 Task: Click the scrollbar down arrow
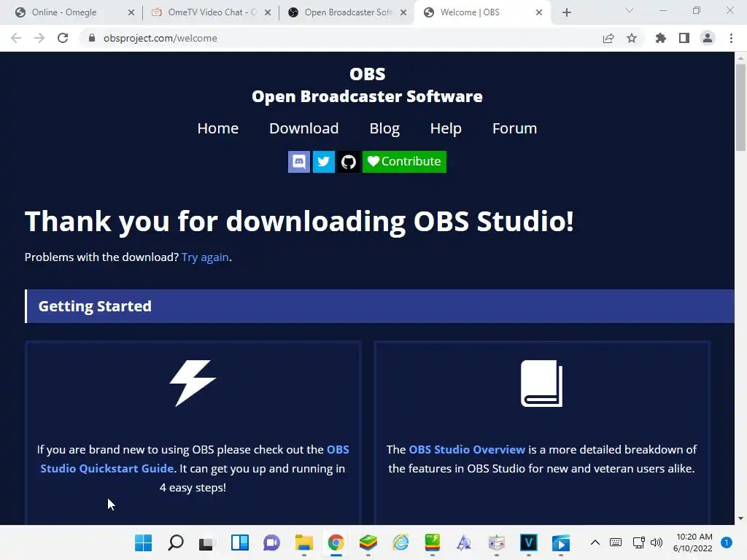click(x=740, y=518)
